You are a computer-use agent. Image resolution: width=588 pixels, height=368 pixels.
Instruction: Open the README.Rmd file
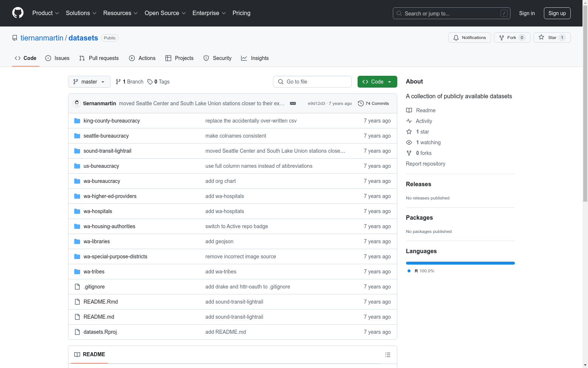point(101,302)
